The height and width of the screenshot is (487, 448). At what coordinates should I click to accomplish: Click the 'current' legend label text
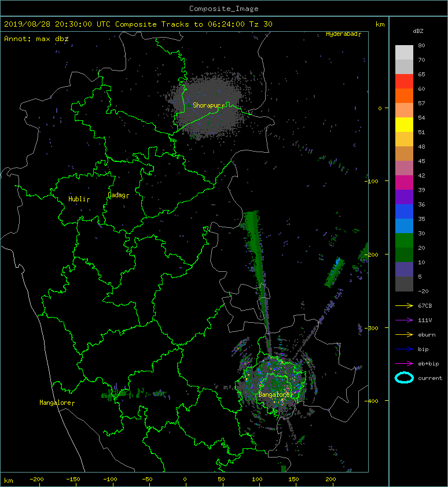coord(430,378)
